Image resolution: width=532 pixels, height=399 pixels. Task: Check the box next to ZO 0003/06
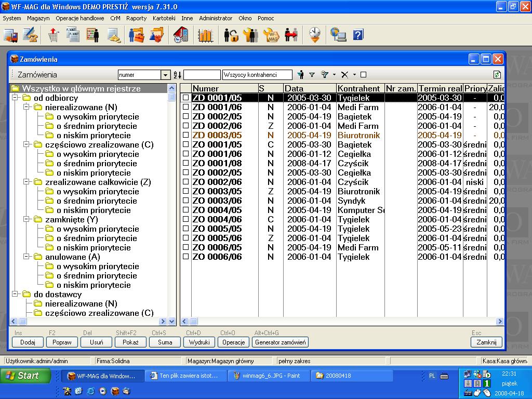[x=185, y=201]
